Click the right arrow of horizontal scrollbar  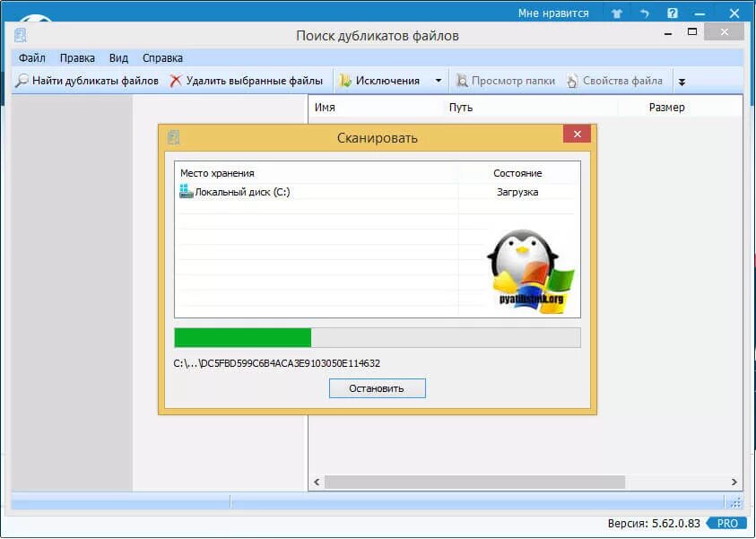pyautogui.click(x=734, y=482)
